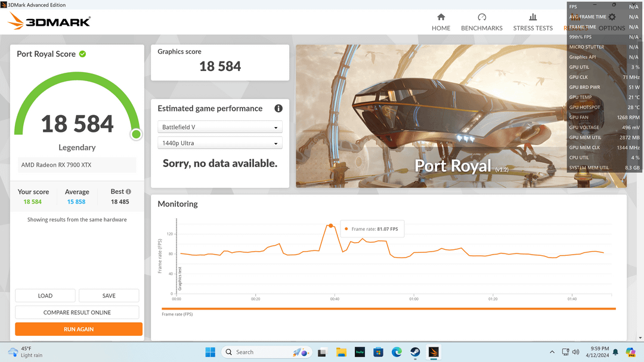Click the RUN AGAIN button
The height and width of the screenshot is (362, 644).
79,329
